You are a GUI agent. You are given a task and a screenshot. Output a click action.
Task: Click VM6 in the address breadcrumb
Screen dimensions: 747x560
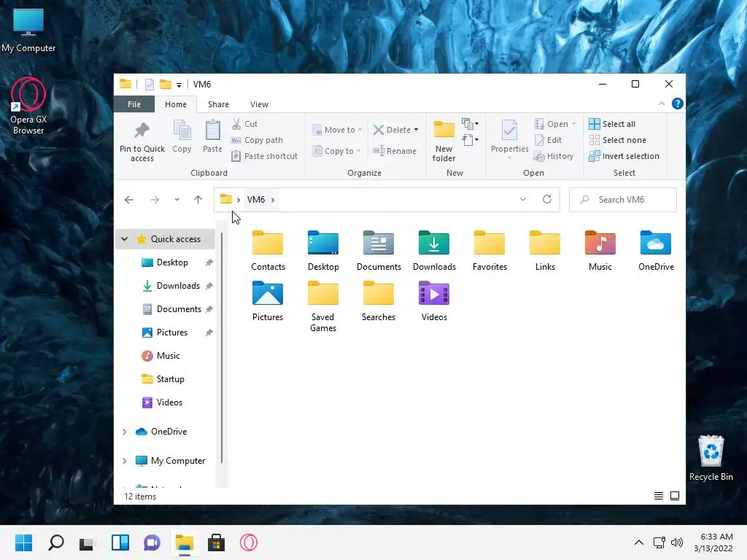[256, 200]
